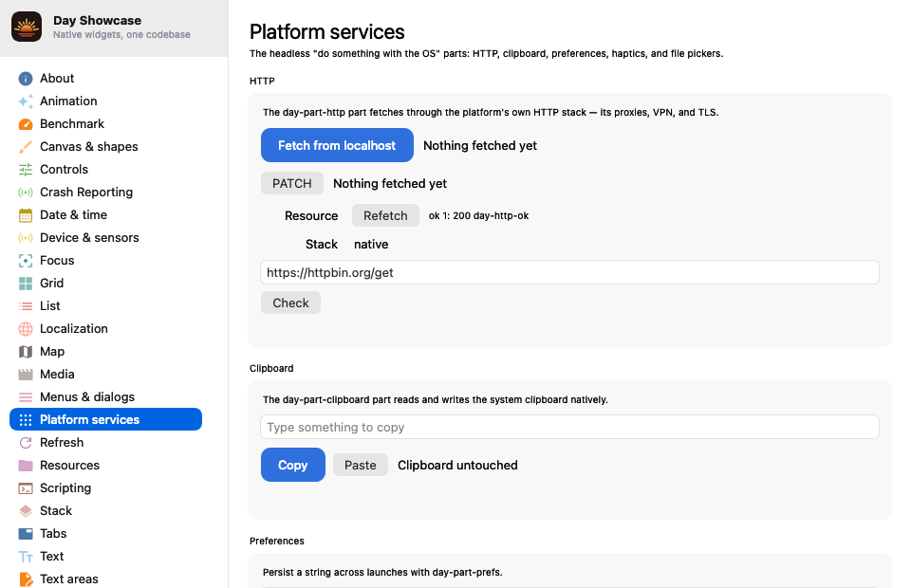This screenshot has width=911, height=588.
Task: Click the Platform services page heading
Action: click(x=327, y=32)
